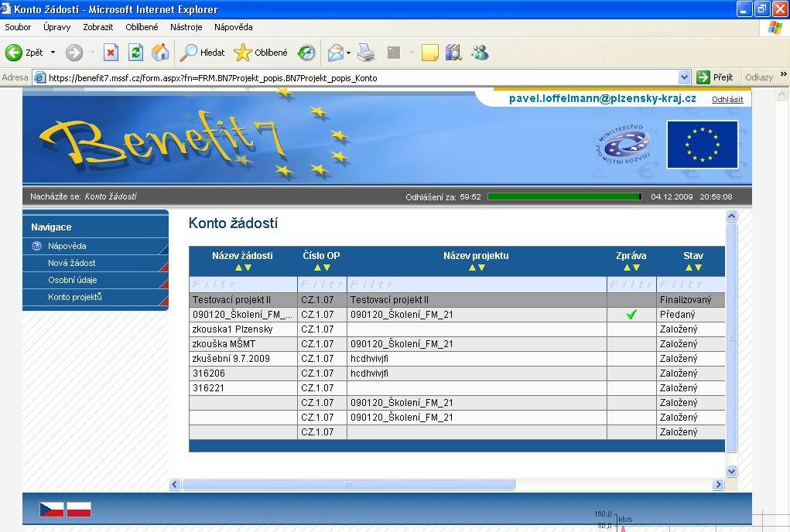Open Hledat search magnifier
This screenshot has width=790, height=532.
point(189,53)
